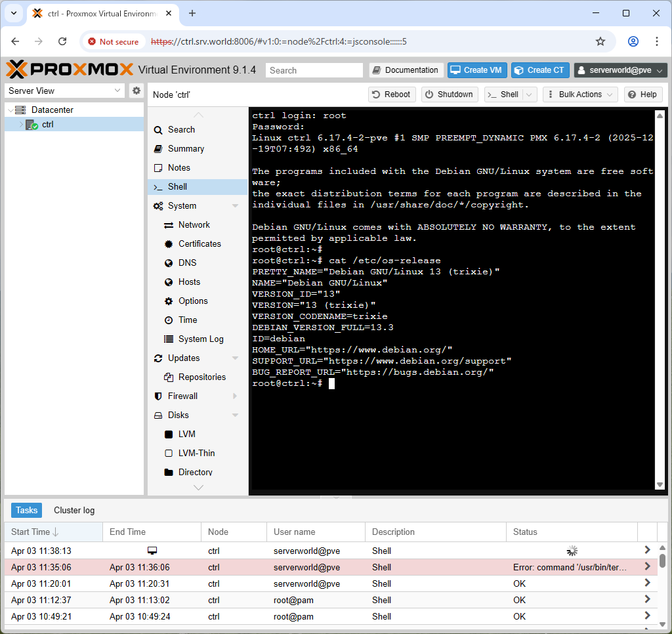
Task: Click the Search magnifier icon in node menu
Action: point(158,130)
